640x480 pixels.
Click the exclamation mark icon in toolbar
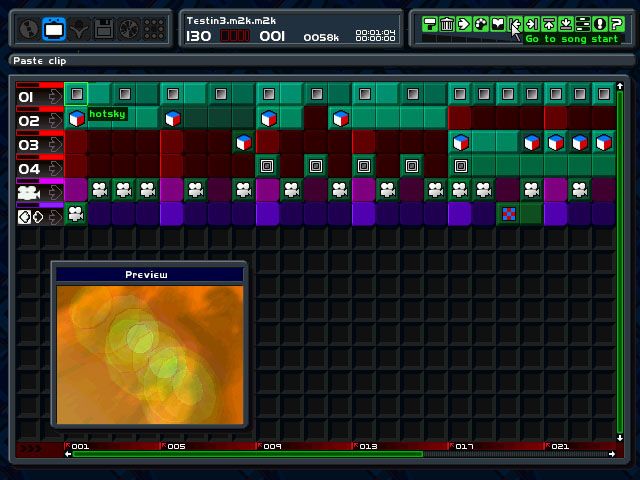600,24
